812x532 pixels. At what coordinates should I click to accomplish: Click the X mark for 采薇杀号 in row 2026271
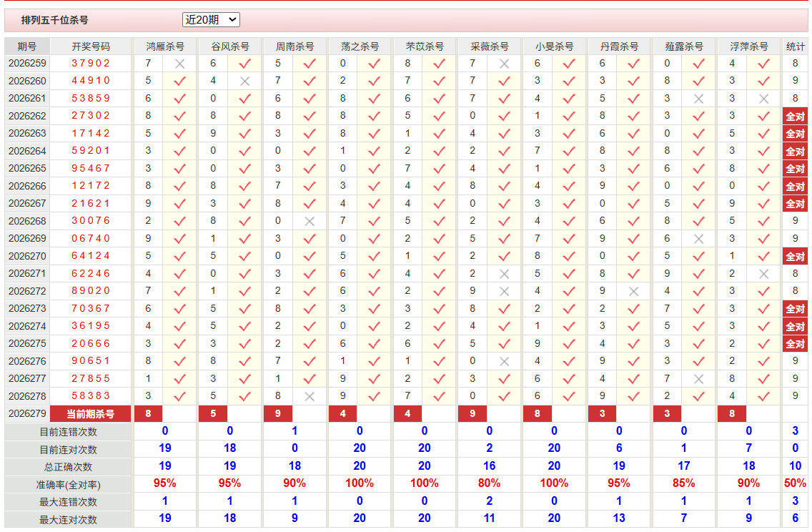504,274
